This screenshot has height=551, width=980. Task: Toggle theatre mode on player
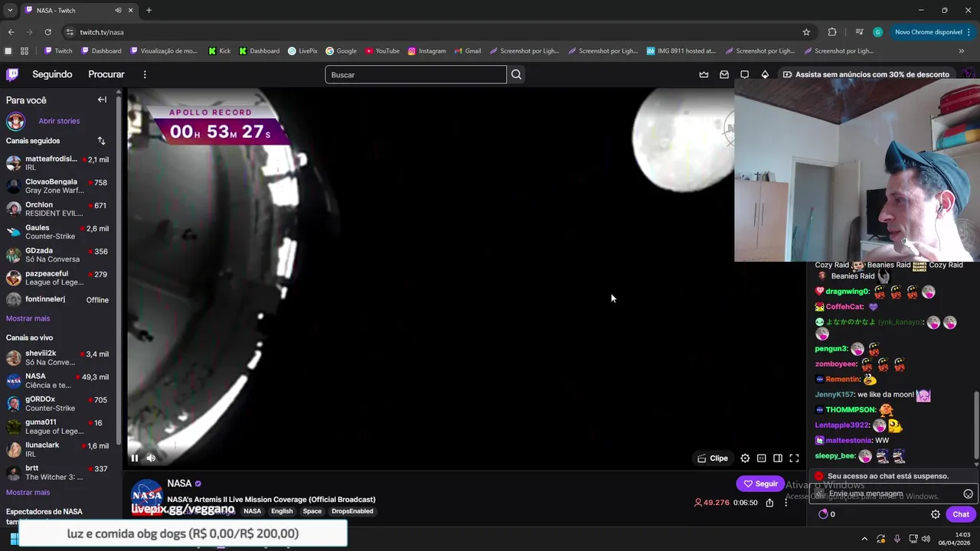(x=778, y=458)
